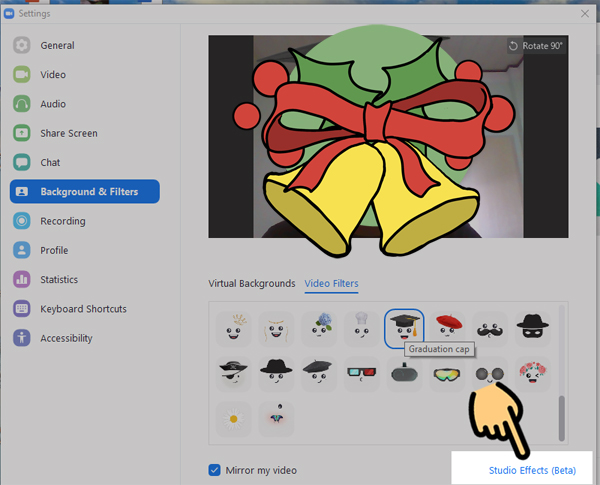
Task: Rotate the video preview 90 degrees
Action: pos(536,46)
